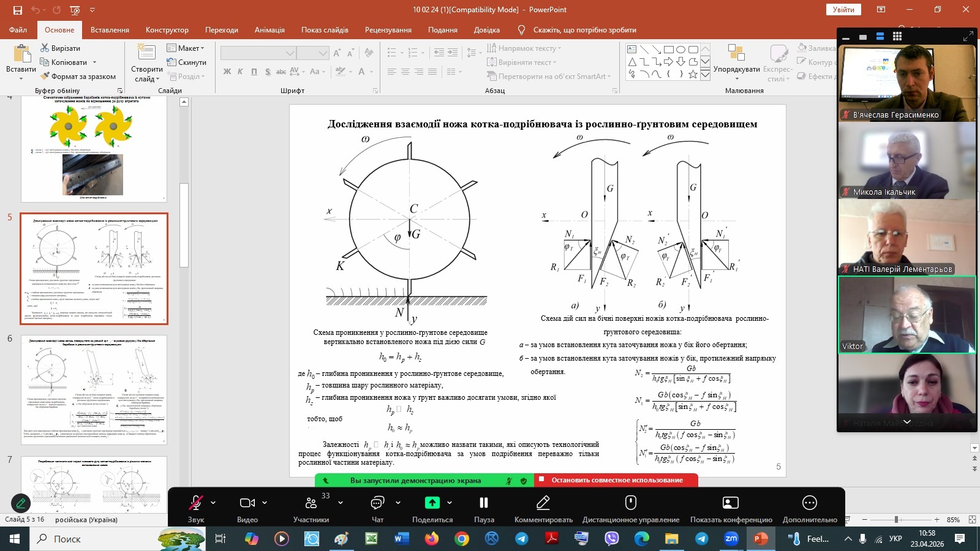Pause screen sharing with Пауза button

pos(483,503)
